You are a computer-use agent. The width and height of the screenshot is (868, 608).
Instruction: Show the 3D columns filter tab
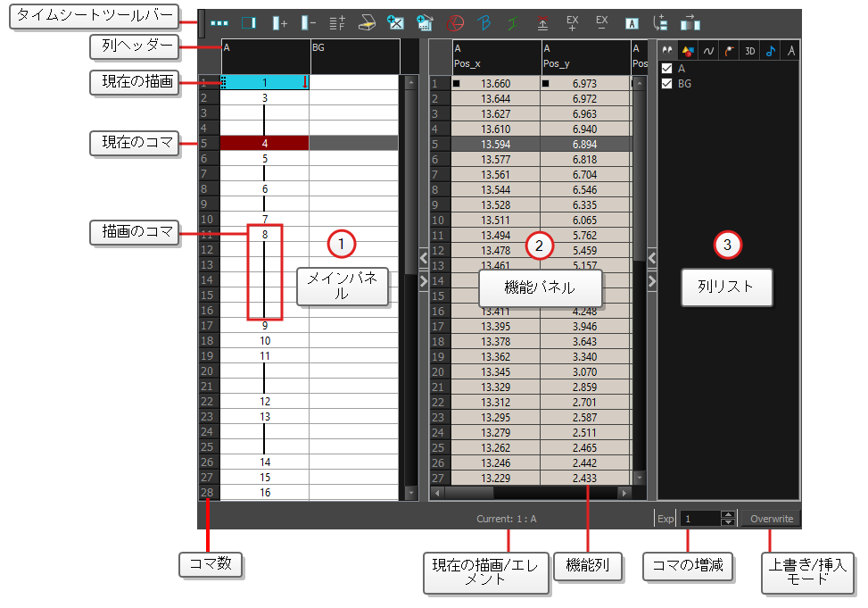749,52
